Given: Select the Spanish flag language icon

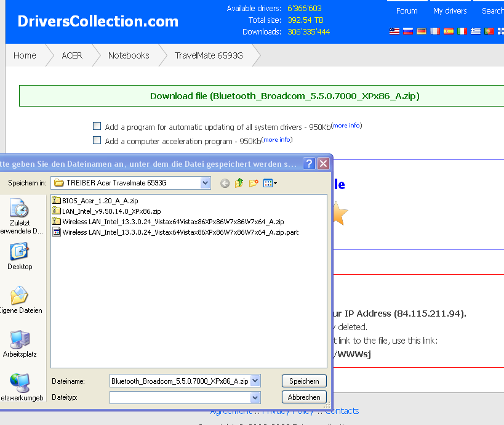Looking at the screenshot, I should click(449, 31).
